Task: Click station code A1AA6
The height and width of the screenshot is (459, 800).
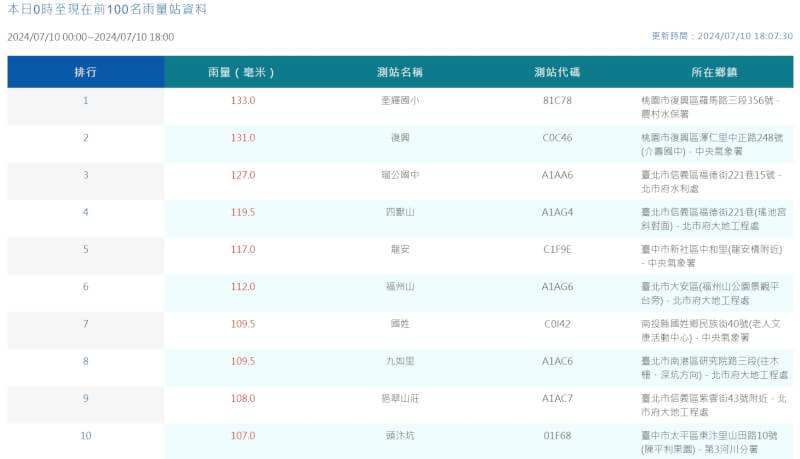Action: click(557, 175)
